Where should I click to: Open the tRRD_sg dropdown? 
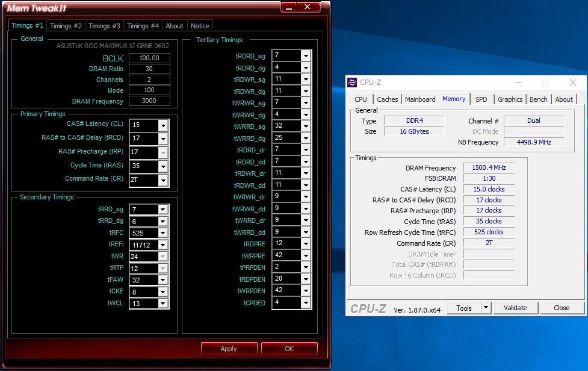coord(162,210)
